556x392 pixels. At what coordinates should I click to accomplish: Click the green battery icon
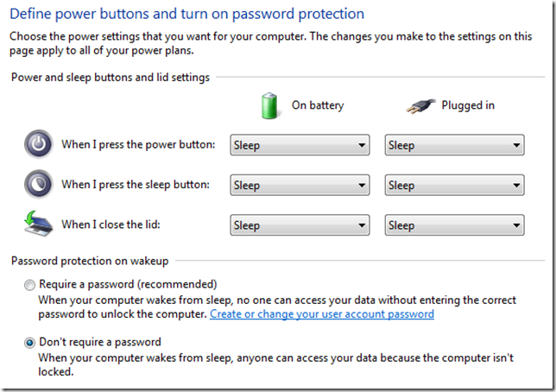point(271,105)
